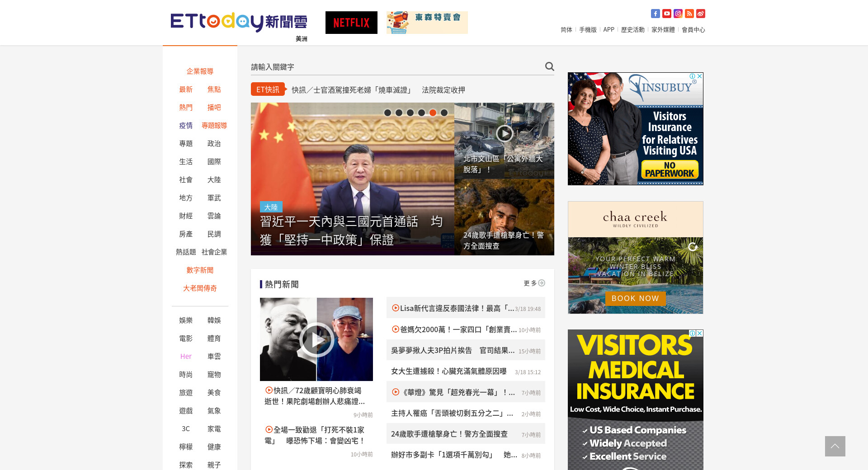868x470 pixels.
Task: Open the 政治 category in sidebar
Action: (214, 143)
